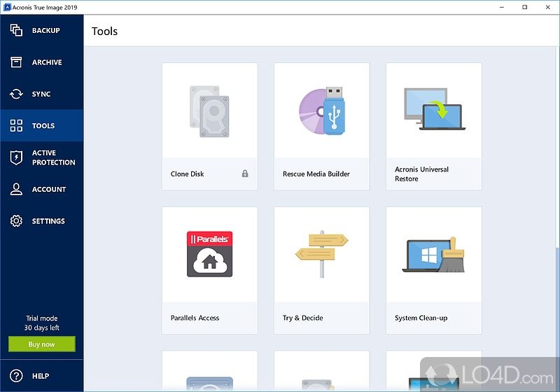
Task: Open the Settings section
Action: (48, 221)
